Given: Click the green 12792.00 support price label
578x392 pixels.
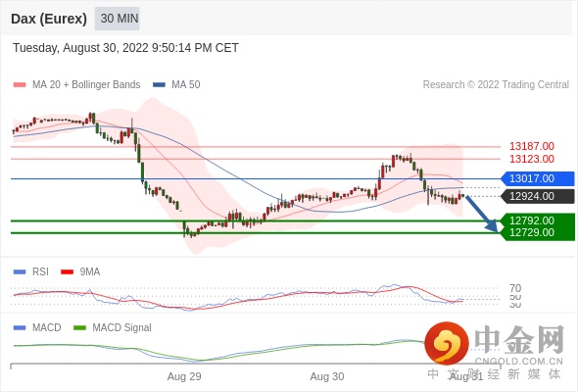Looking at the screenshot, I should click(532, 220).
